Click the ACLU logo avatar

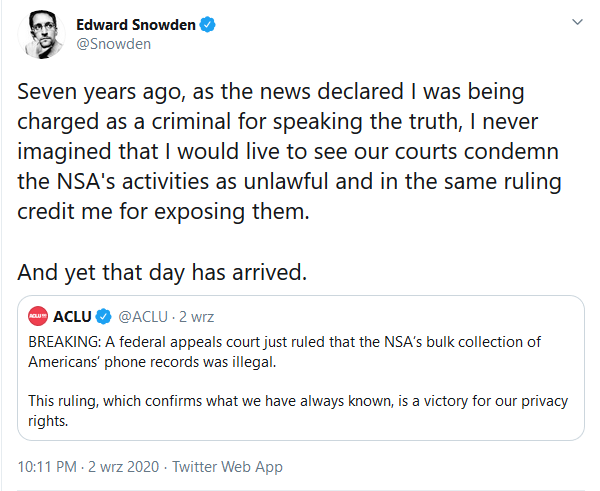point(40,317)
